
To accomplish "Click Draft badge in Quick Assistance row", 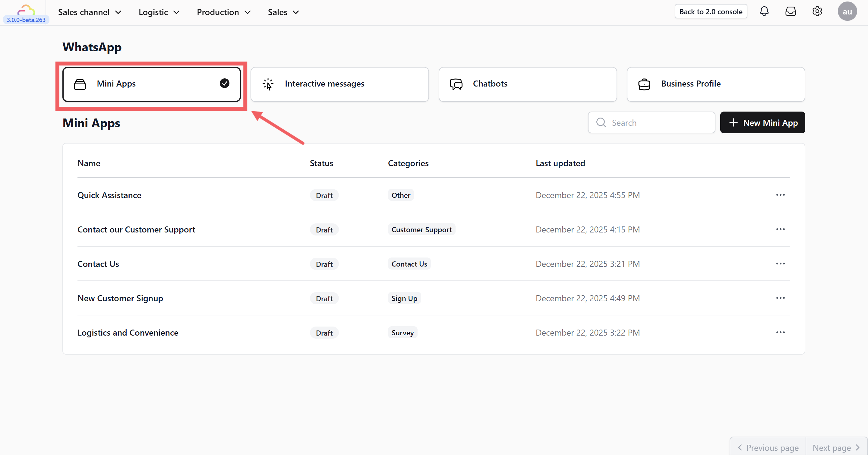I will click(x=324, y=195).
